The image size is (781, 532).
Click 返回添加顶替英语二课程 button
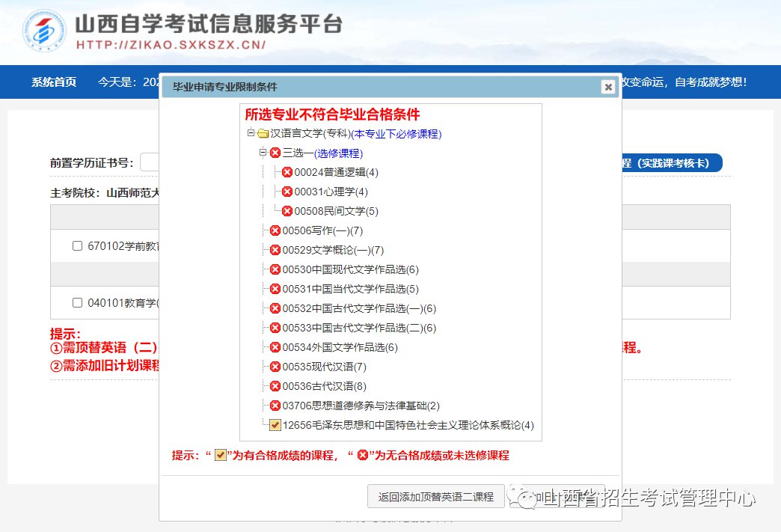tap(435, 497)
